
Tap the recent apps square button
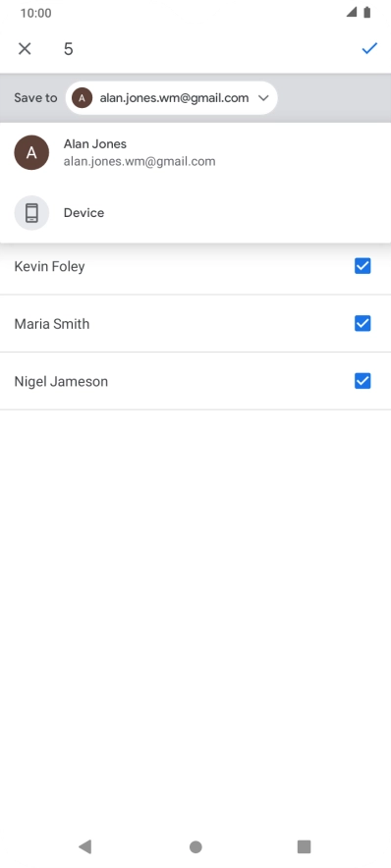(304, 846)
